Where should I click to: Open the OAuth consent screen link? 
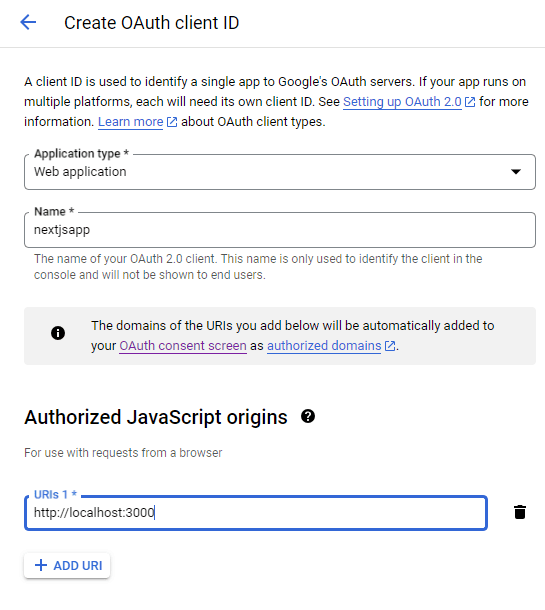[183, 346]
